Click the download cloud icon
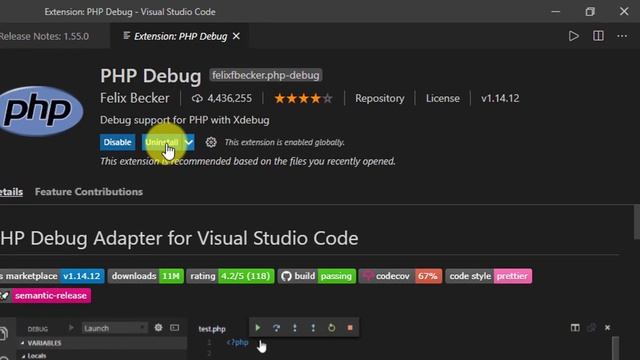640x360 pixels. tap(197, 98)
